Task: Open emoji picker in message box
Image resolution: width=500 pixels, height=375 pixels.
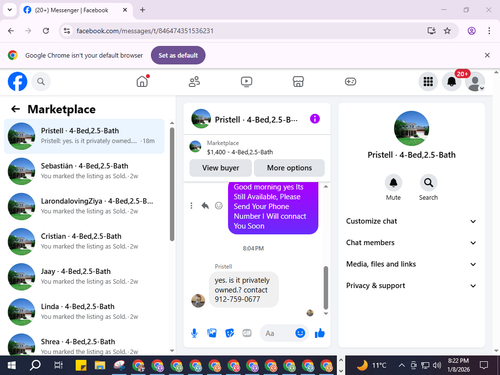Action: coord(300,333)
